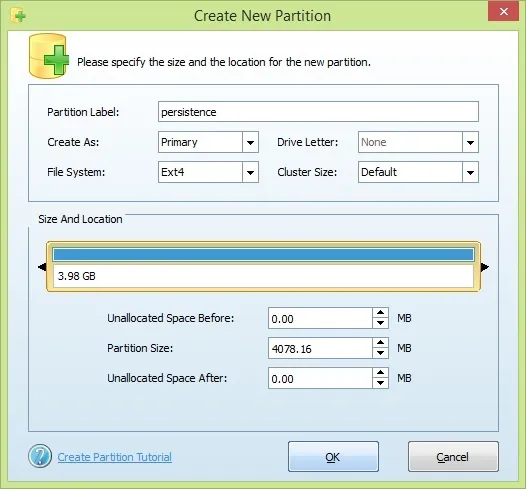The width and height of the screenshot is (526, 489).
Task: Click left black arrow handle of partition bar
Action: pos(42,267)
